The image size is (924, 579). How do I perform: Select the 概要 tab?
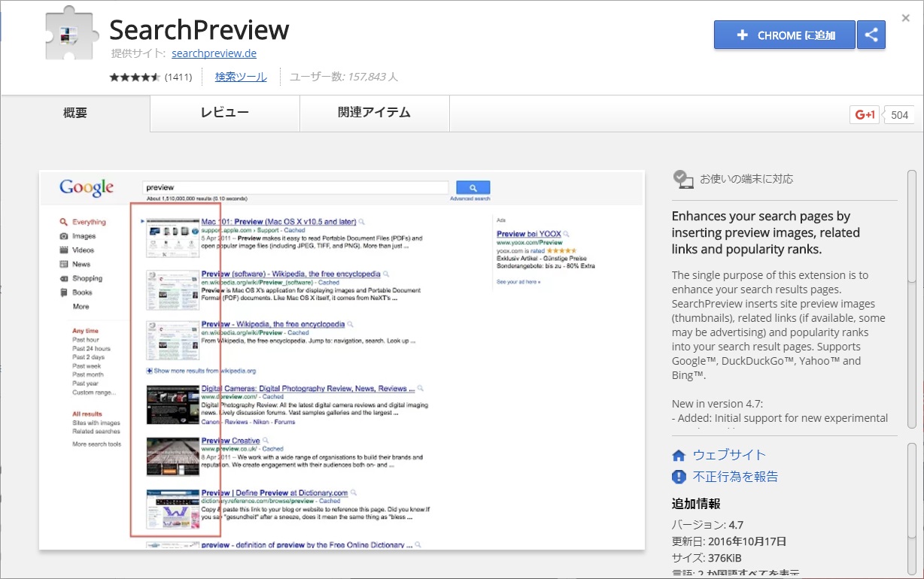(74, 112)
